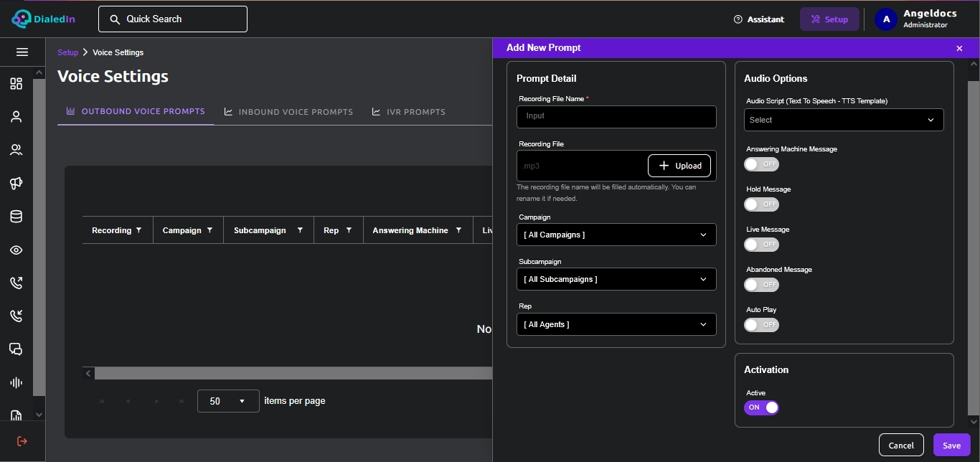Click the user avatar circle A
This screenshot has height=462, width=980.
coord(886,19)
